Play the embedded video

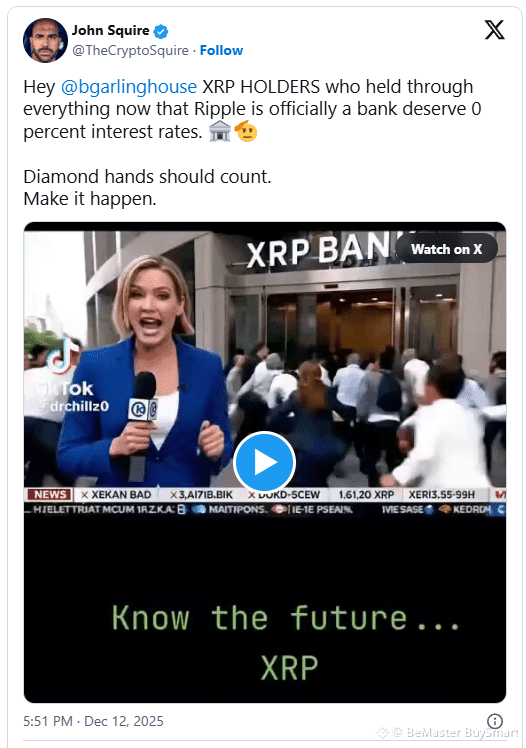(265, 462)
